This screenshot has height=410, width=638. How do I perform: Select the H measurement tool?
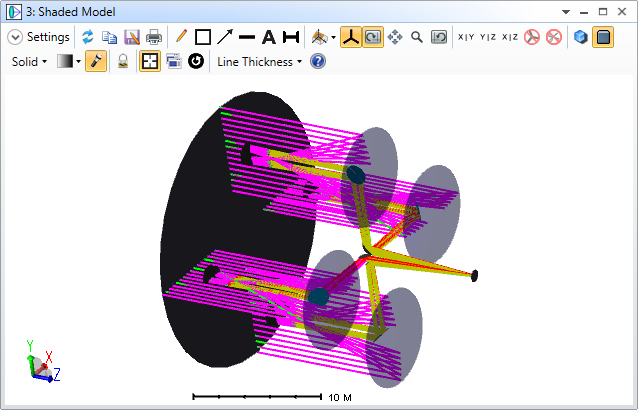coord(291,37)
